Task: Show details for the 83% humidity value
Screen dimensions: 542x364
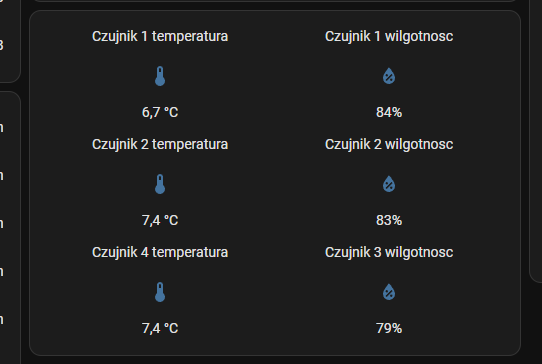Action: point(389,220)
